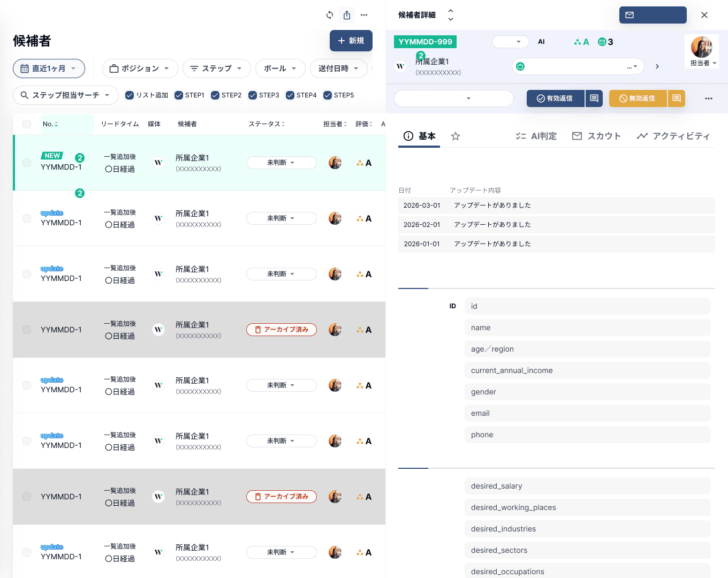The height and width of the screenshot is (578, 728).
Task: Open the three-dot menu beside share icon
Action: [x=364, y=15]
